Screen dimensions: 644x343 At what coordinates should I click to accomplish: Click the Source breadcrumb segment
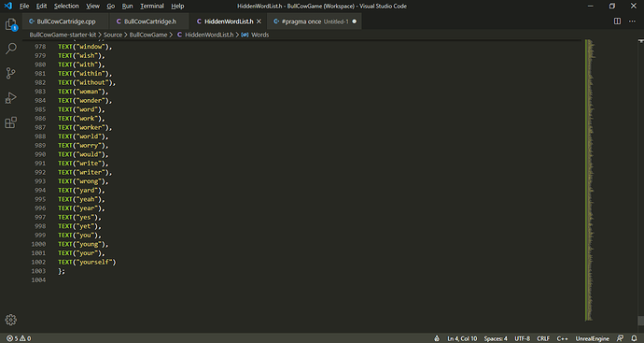[113, 35]
